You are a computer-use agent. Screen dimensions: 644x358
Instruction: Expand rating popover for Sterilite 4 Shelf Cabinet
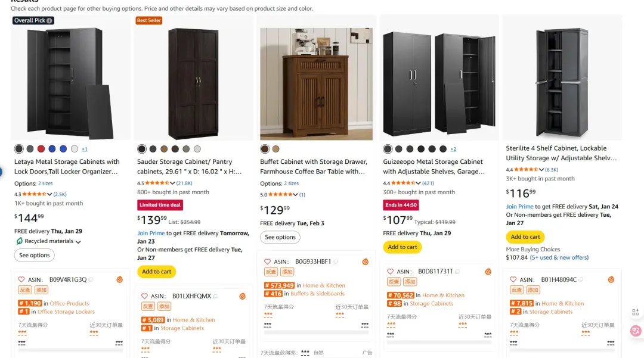point(541,170)
